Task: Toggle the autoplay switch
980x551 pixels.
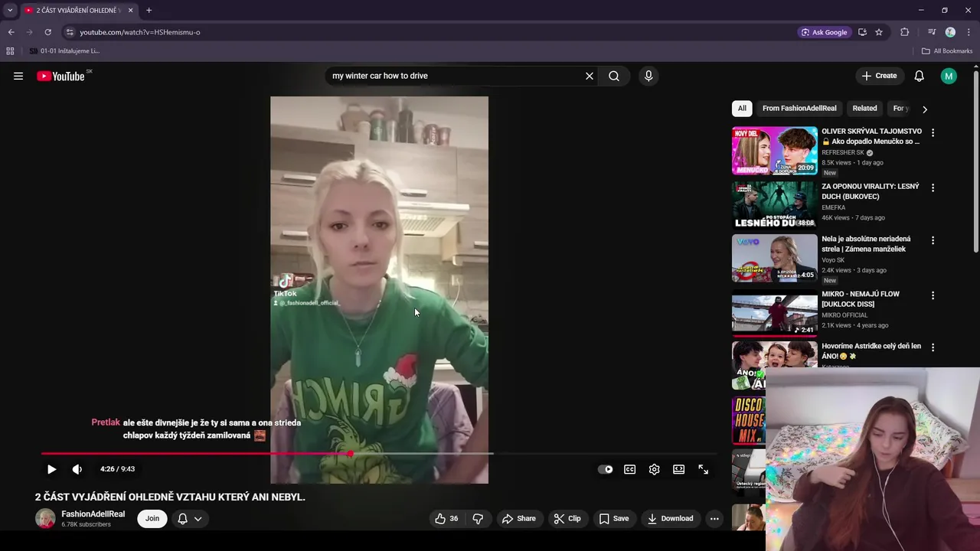Action: click(x=606, y=469)
